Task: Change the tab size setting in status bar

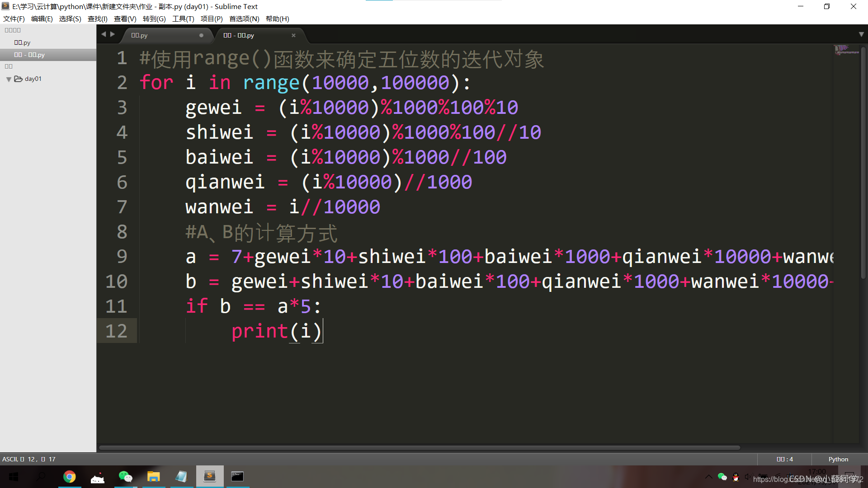Action: (785, 459)
